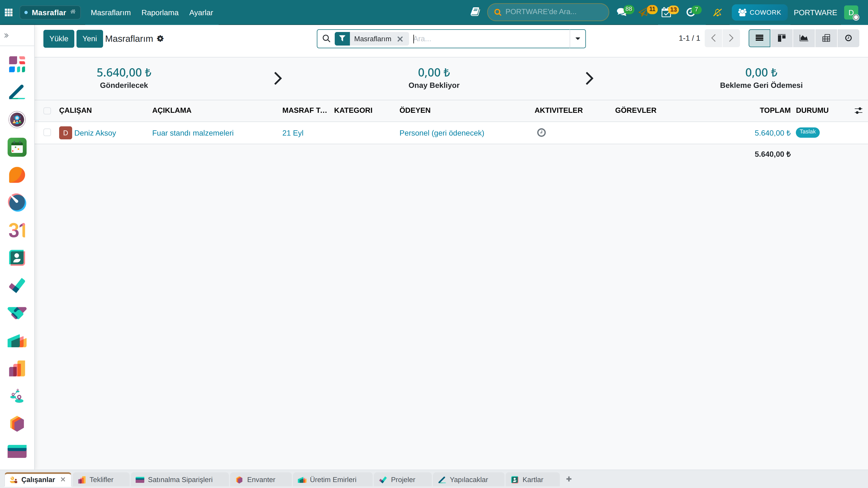868x488 pixels.
Task: Open PORTWARE company switcher
Action: pos(815,12)
